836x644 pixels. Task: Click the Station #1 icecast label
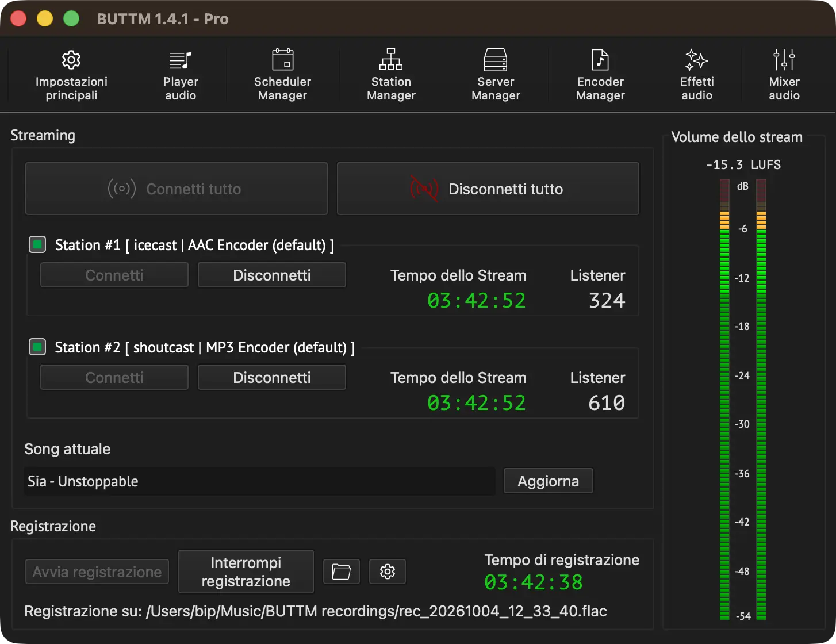click(x=194, y=245)
